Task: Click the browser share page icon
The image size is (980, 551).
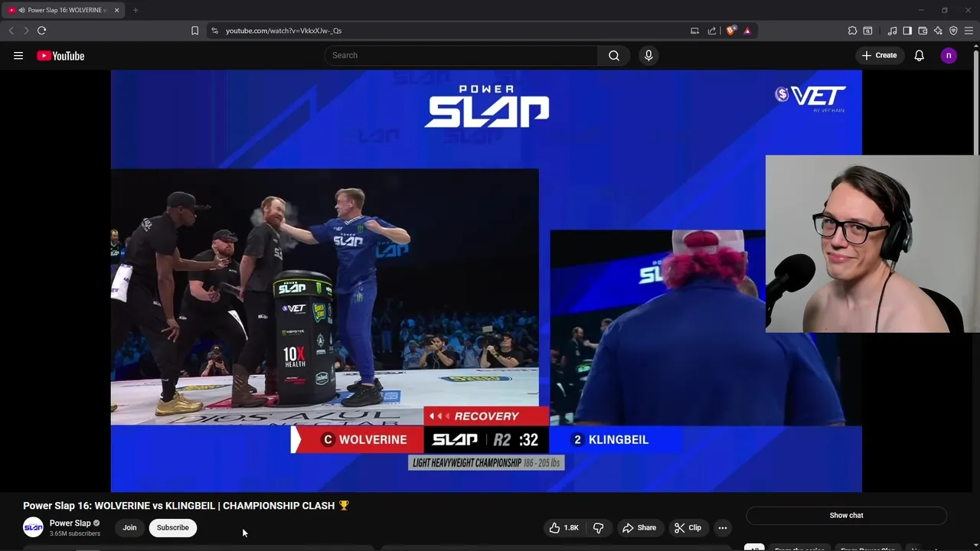Action: coord(712,31)
